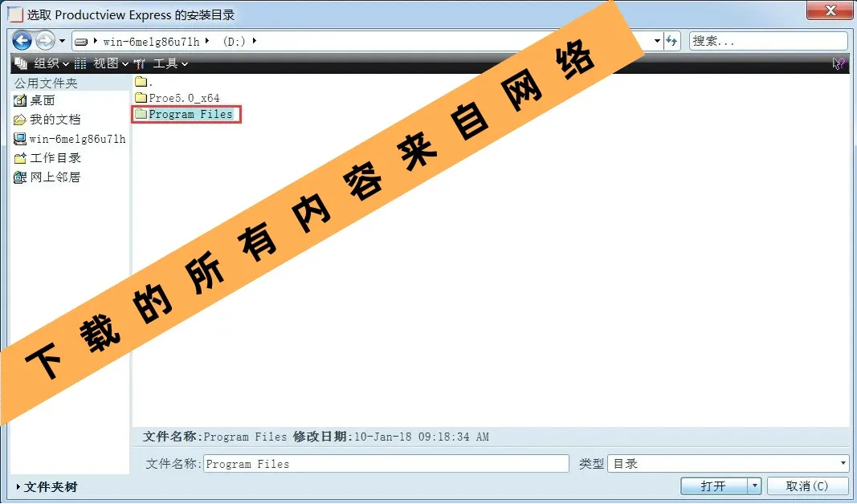Go back with the blue back arrow

[x=22, y=40]
